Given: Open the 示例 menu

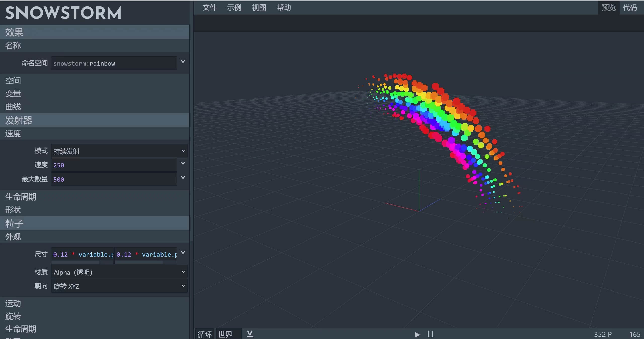Looking at the screenshot, I should tap(234, 8).
